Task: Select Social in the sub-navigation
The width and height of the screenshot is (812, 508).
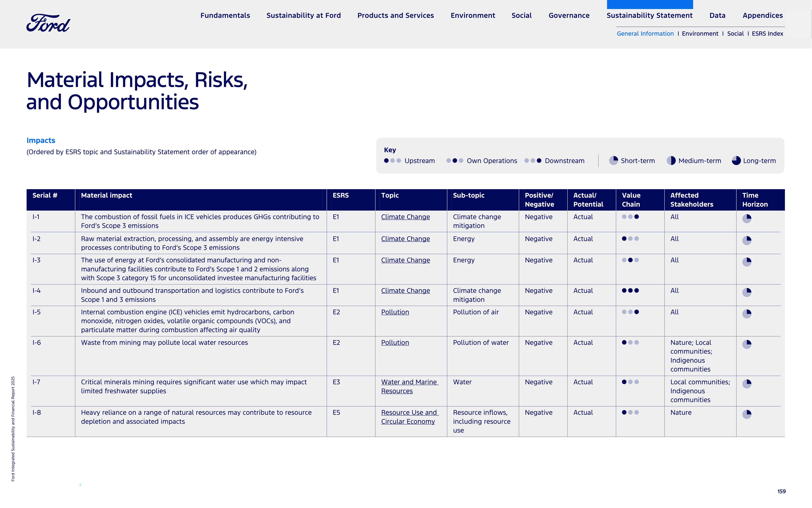Action: [x=735, y=34]
